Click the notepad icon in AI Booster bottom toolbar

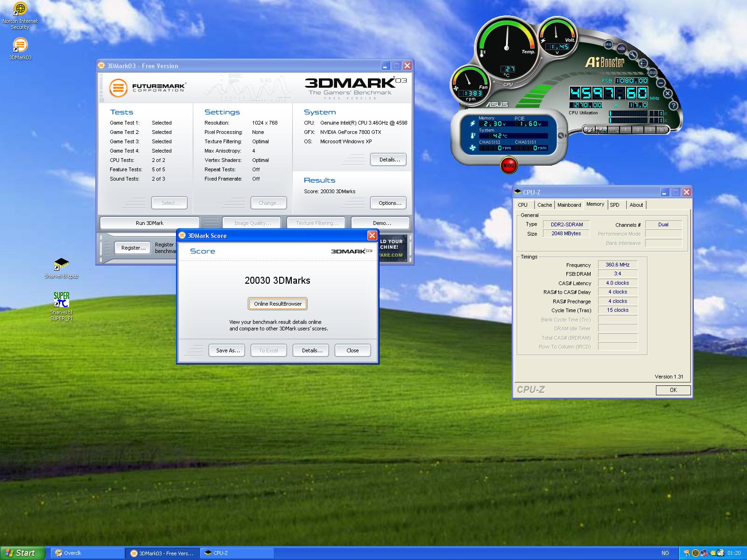[x=590, y=130]
